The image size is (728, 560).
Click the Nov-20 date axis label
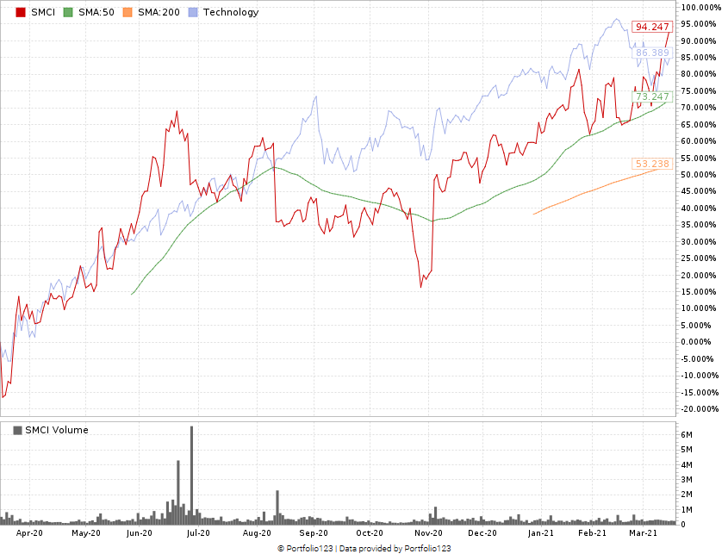pos(428,533)
